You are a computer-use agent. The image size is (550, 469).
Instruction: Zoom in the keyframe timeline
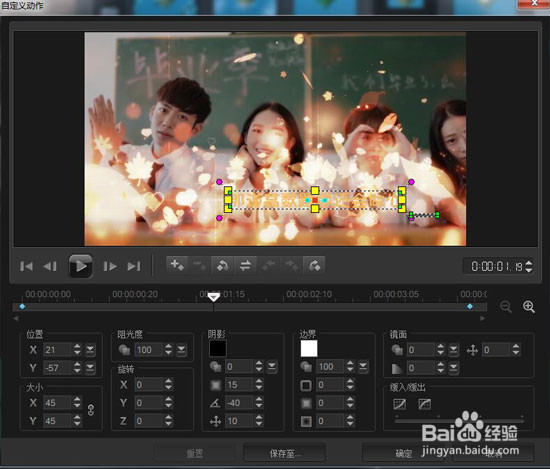[529, 307]
